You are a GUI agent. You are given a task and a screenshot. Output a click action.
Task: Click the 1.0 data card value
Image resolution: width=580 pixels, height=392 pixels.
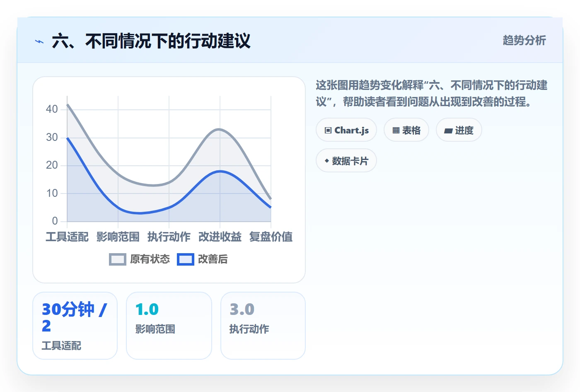(147, 310)
